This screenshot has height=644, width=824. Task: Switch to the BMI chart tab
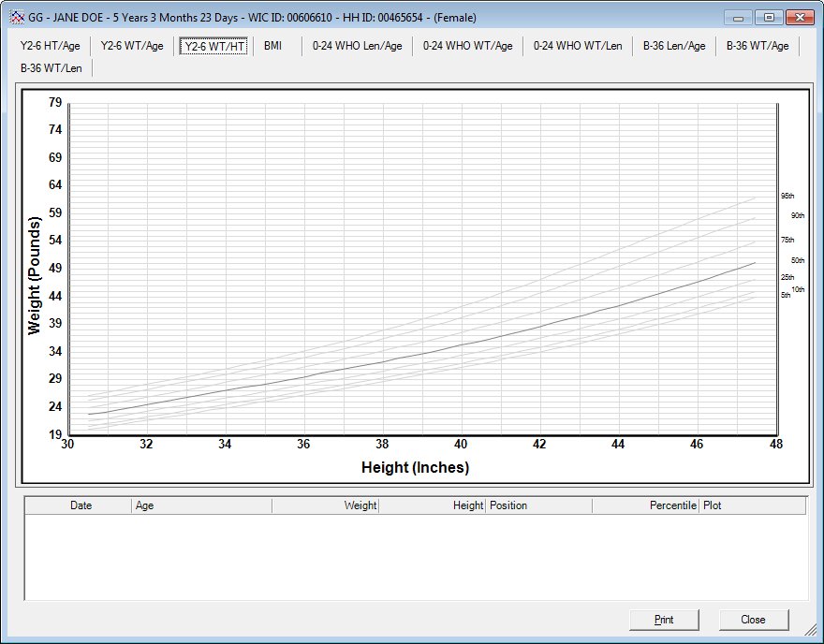tap(272, 46)
